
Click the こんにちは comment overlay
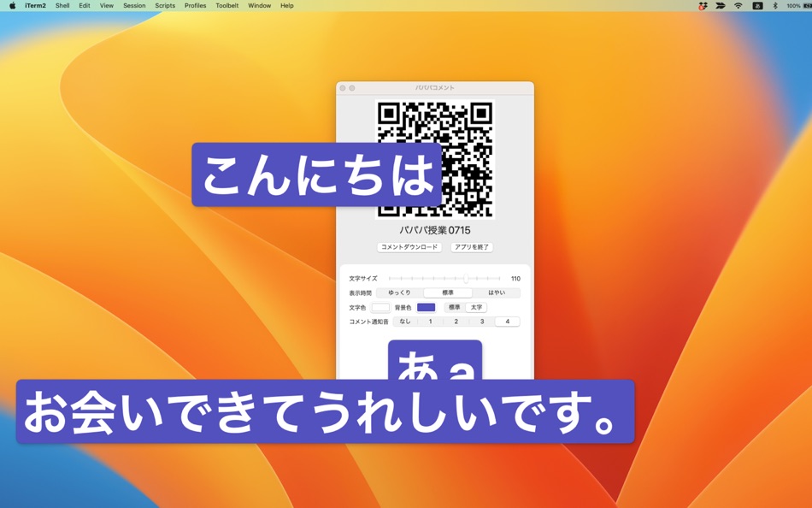[x=316, y=174]
